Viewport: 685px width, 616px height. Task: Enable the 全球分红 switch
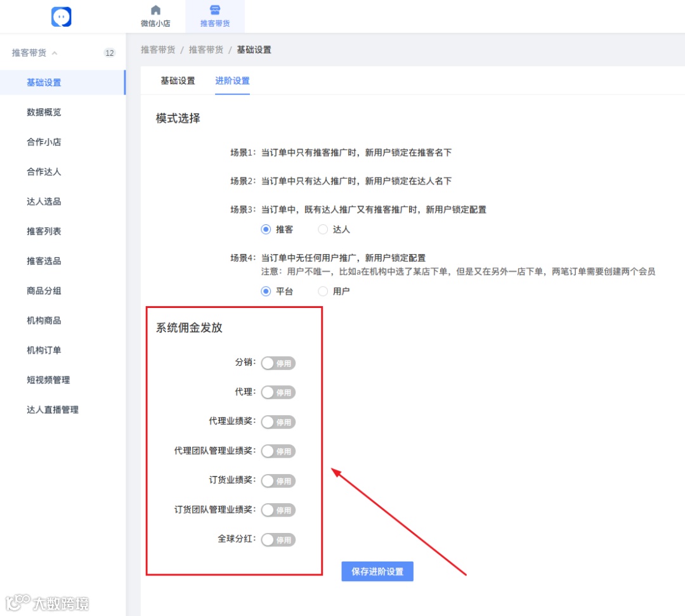click(x=278, y=540)
